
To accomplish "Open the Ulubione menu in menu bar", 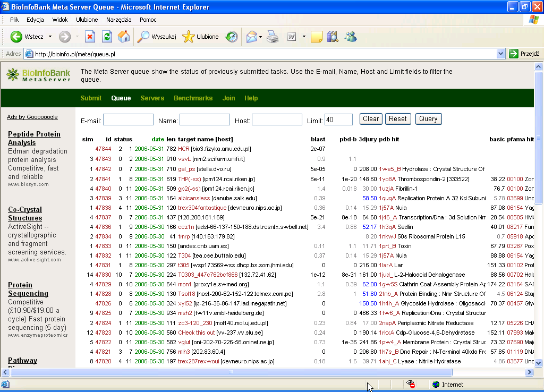I will (x=87, y=20).
